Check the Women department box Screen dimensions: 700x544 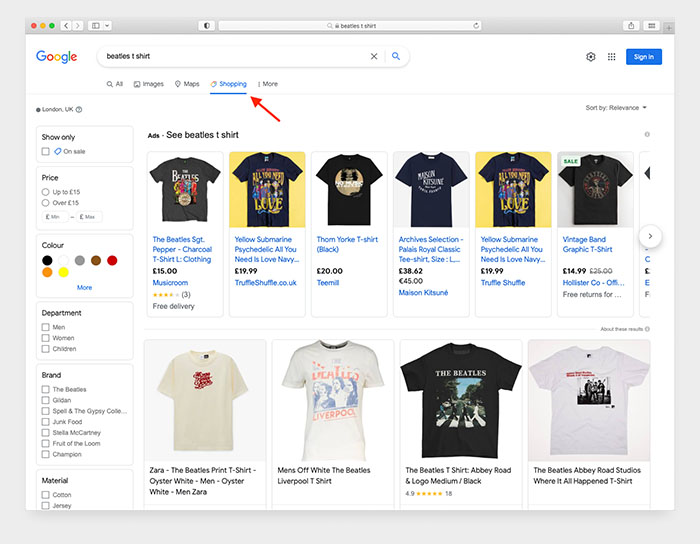pos(46,338)
